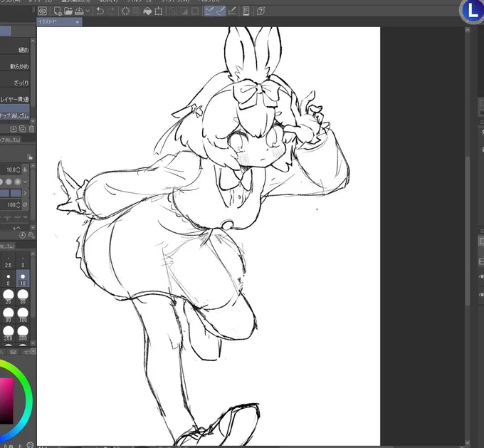This screenshot has height=448, width=484.
Task: Choose brush size preset 300
Action: 23,333
